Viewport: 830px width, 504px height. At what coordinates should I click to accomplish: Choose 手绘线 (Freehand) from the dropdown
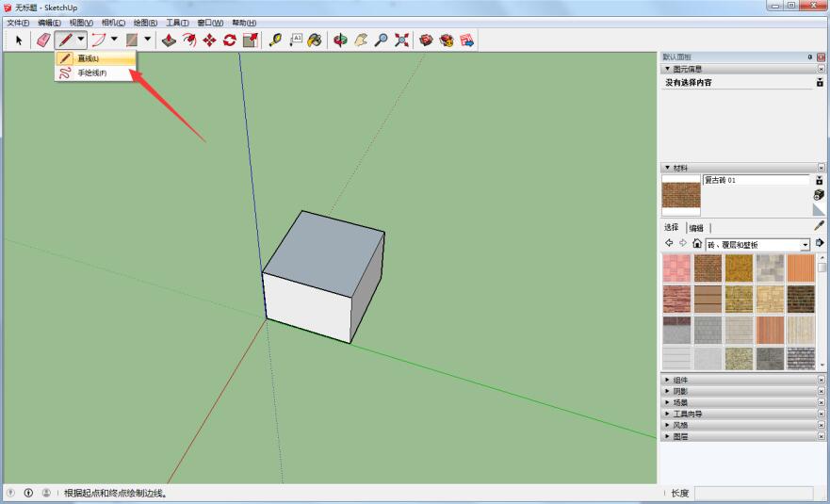[x=91, y=73]
